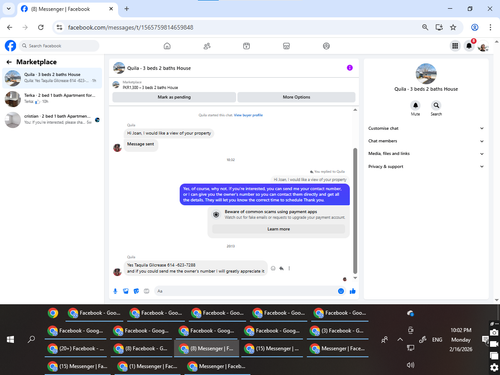Switch to (3) Facebook taskbar window
The image size is (500, 375).
[x=338, y=331]
